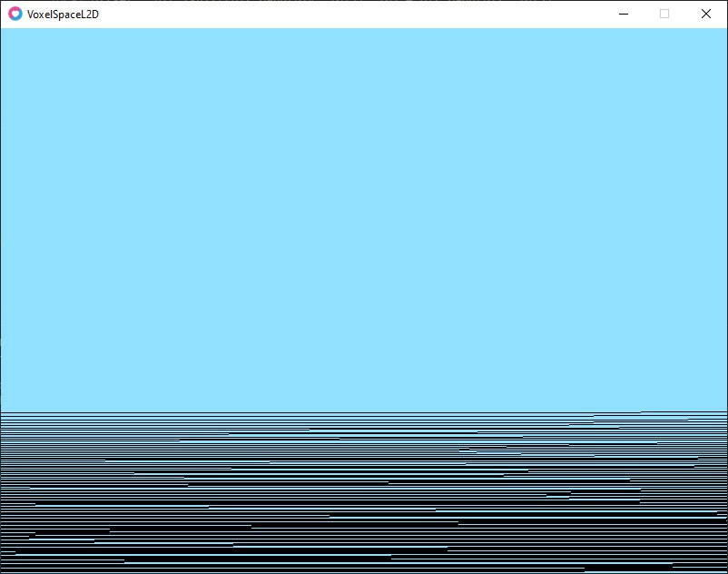This screenshot has height=574, width=728.
Task: Minimize the VoxelSpaceL2D window
Action: pyautogui.click(x=624, y=14)
